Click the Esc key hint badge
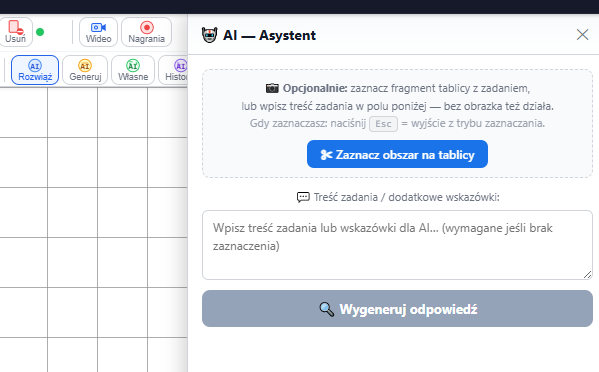Screen dimensions: 599x372 pyautogui.click(x=383, y=124)
